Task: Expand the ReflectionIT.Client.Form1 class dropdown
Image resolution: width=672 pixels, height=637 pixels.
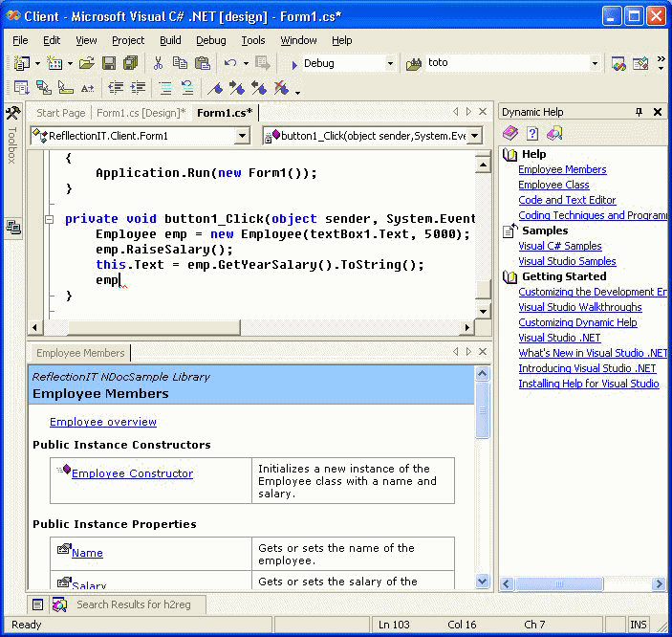Action: pos(242,136)
